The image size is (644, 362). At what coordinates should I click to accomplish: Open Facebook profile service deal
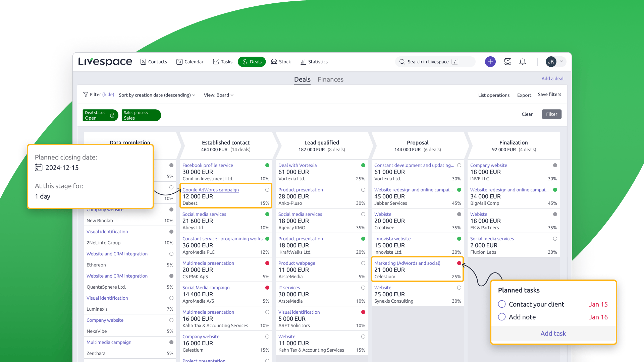pos(208,165)
